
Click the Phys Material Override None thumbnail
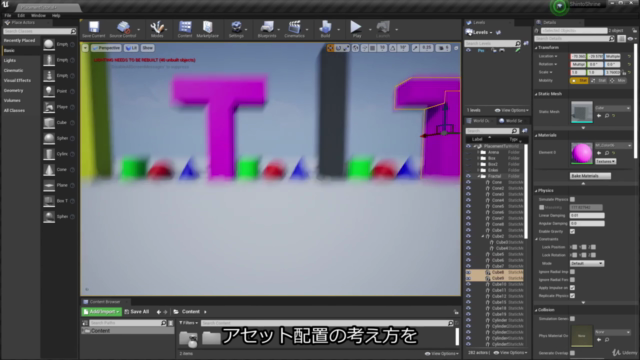point(582,336)
